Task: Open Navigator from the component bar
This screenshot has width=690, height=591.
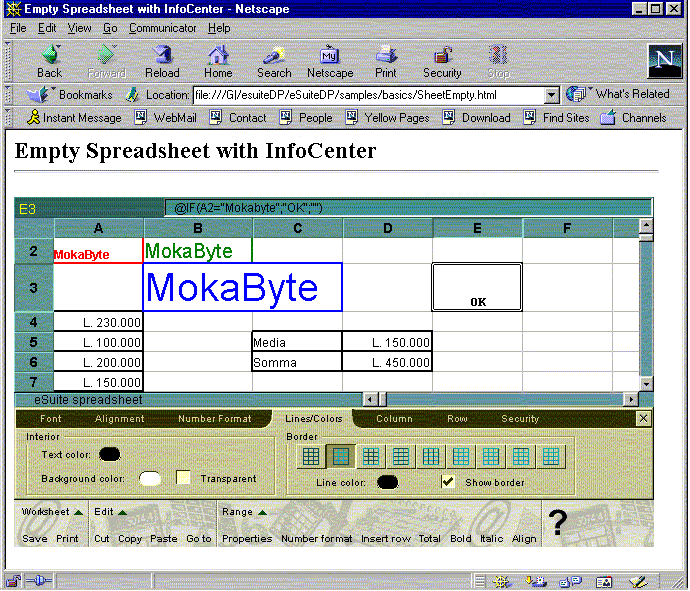Action: point(502,582)
